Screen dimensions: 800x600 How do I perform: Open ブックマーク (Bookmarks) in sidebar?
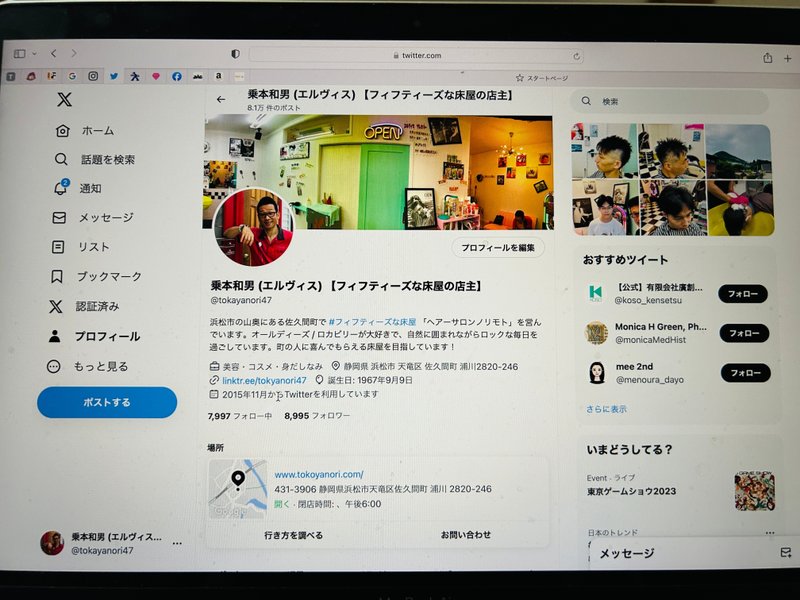[96, 277]
